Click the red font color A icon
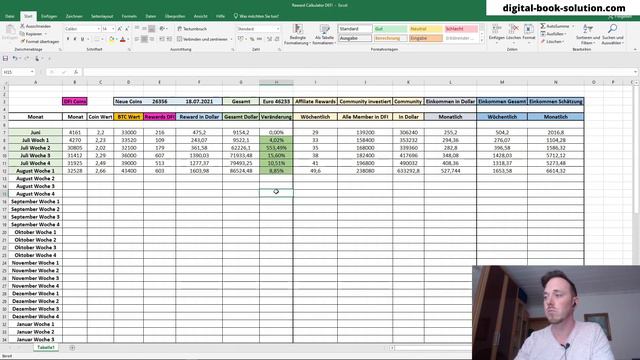Viewport: 640px width, 360px height. click(122, 39)
